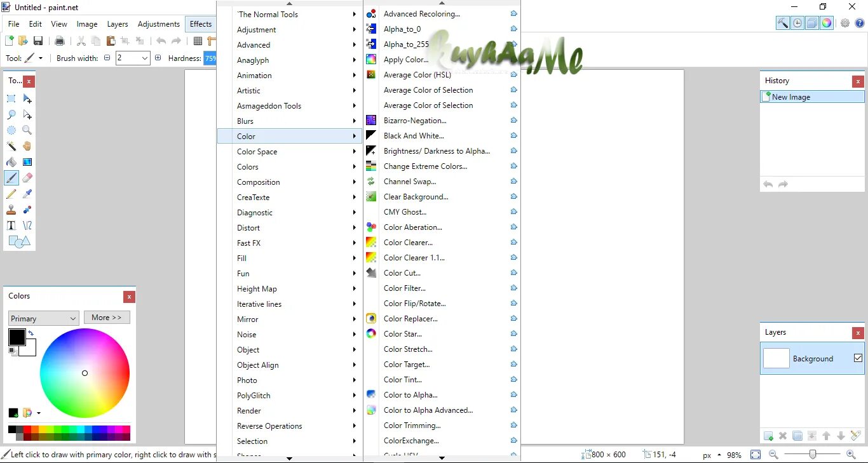This screenshot has height=463, width=868.
Task: Select the Paint Bucket tool
Action: [11, 162]
